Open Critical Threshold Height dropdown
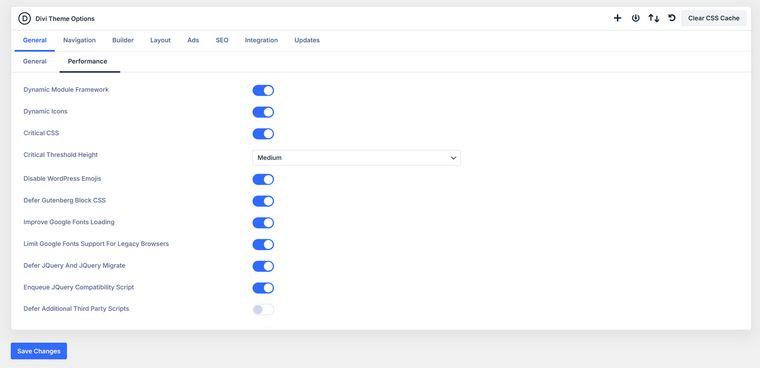The width and height of the screenshot is (760, 368). pyautogui.click(x=356, y=158)
